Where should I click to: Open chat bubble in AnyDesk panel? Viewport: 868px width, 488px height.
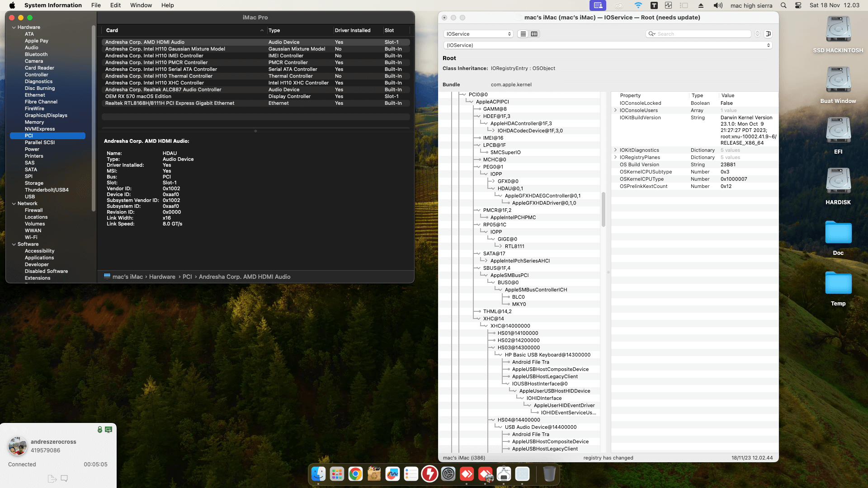pyautogui.click(x=64, y=479)
